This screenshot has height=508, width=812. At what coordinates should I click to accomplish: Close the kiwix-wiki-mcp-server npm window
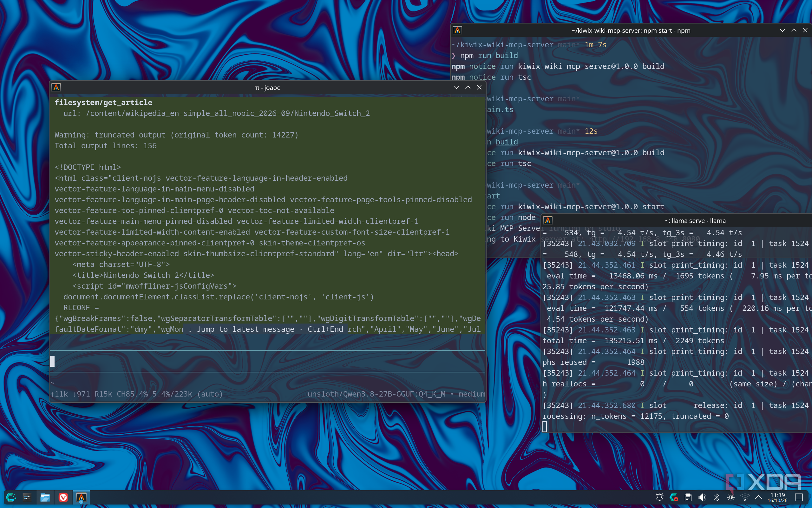(805, 30)
